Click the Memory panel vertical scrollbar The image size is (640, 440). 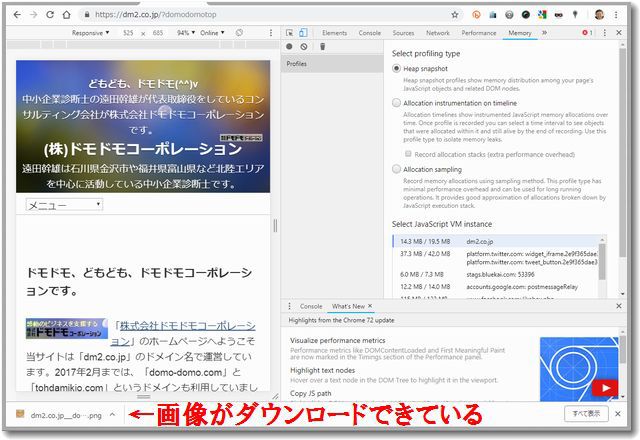622,155
